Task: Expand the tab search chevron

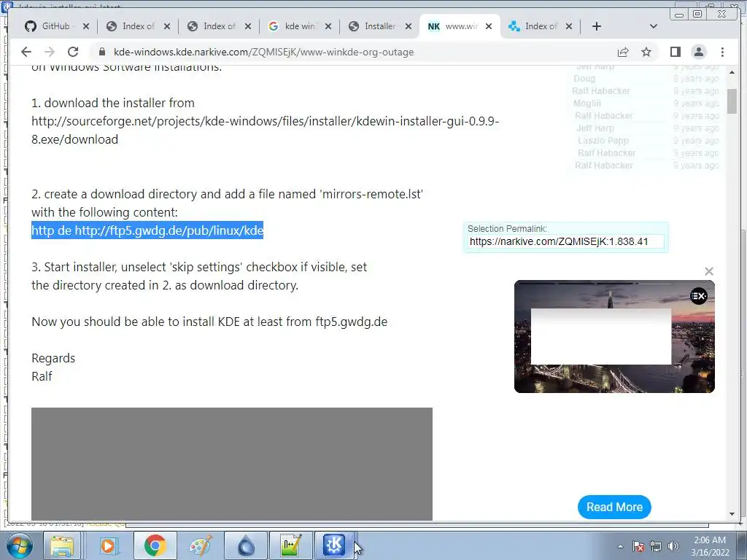Action: click(x=653, y=26)
